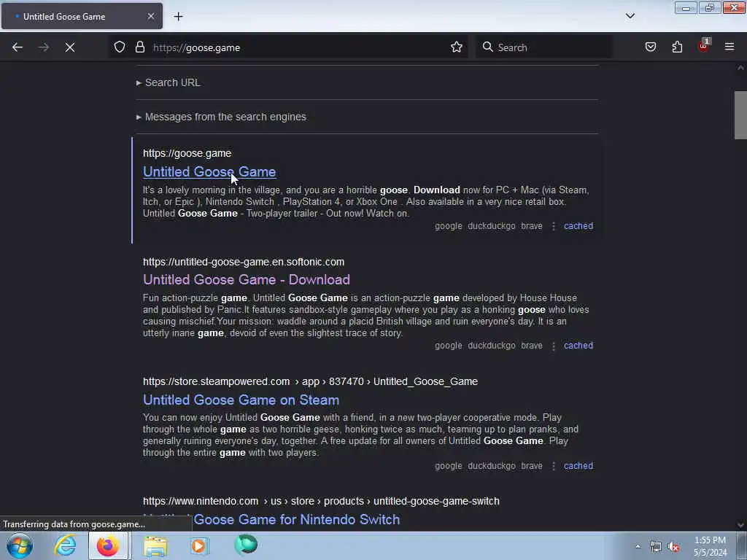Select the Untitled Goose Game tab
The image size is (747, 560).
tap(82, 16)
